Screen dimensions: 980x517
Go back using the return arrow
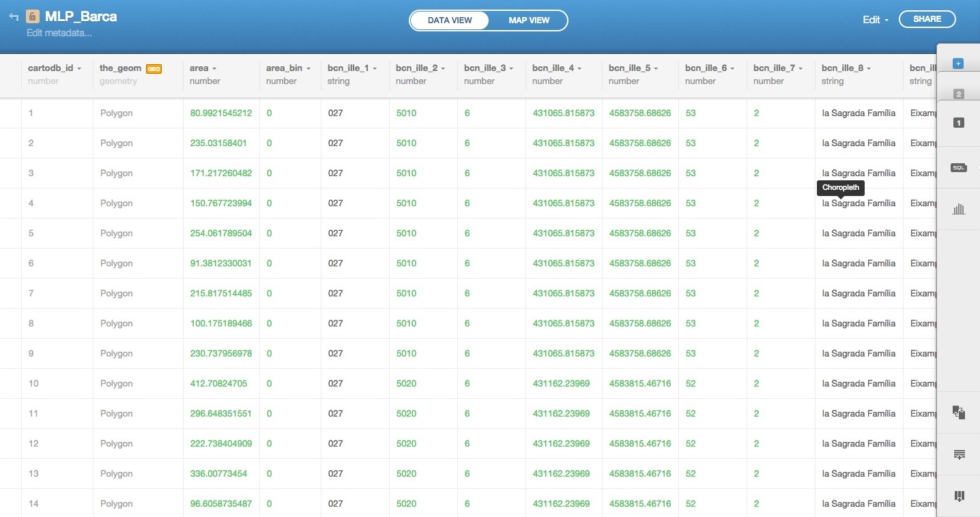[14, 17]
